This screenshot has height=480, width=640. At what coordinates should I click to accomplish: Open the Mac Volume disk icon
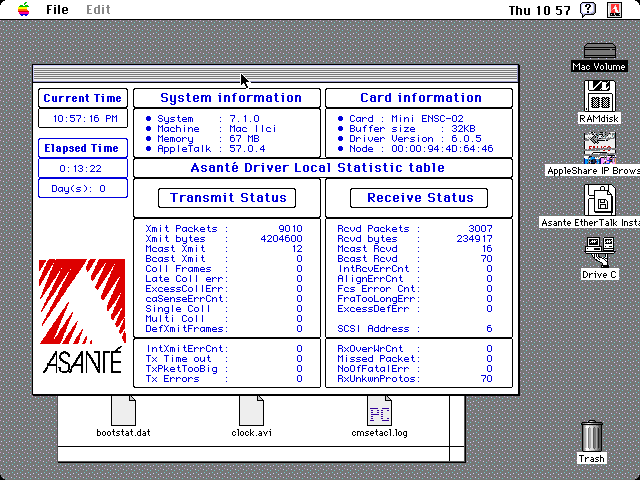(599, 51)
